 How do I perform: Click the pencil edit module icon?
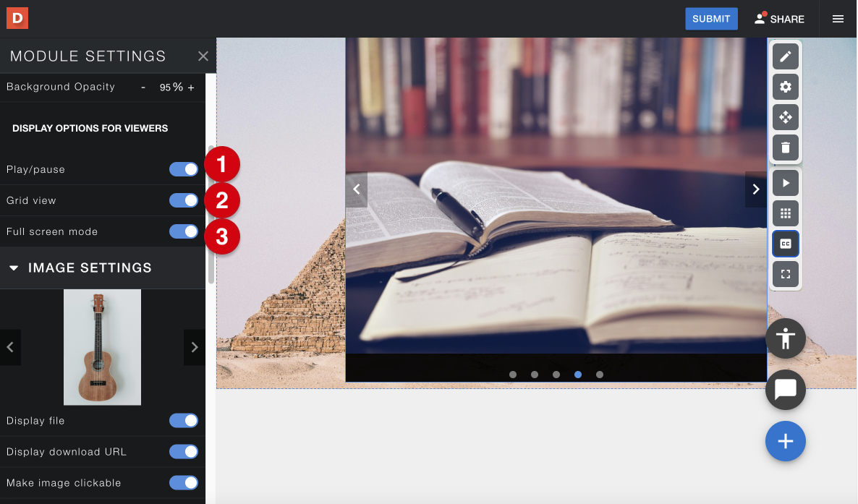coord(785,56)
